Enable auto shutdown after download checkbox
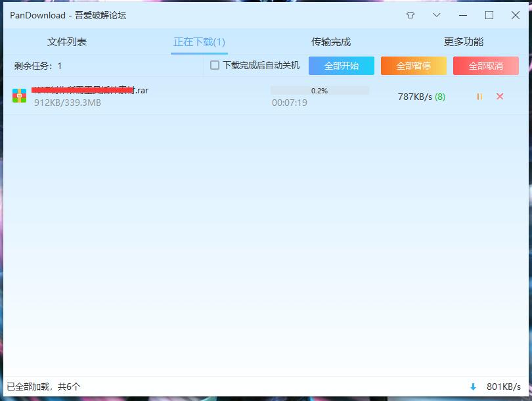Viewport: 532px width, 401px height. click(x=215, y=65)
